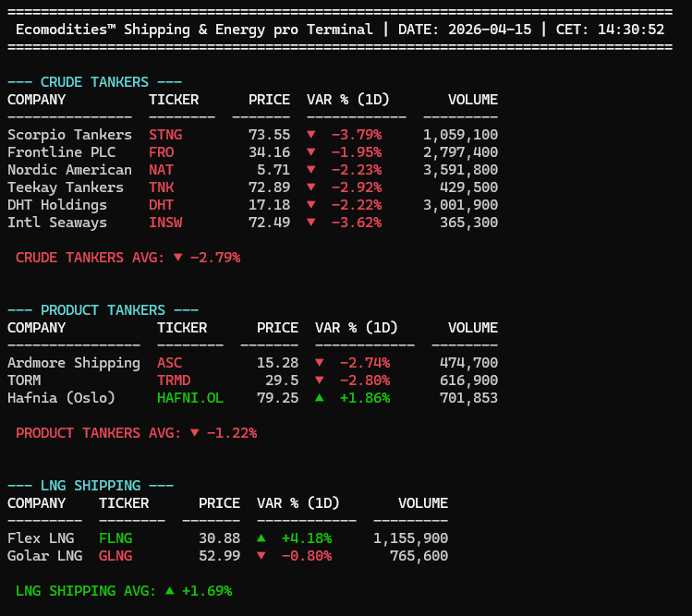The width and height of the screenshot is (692, 616).
Task: Click the down arrow beside PRODUCT TANKERS AVG
Action: point(194,433)
